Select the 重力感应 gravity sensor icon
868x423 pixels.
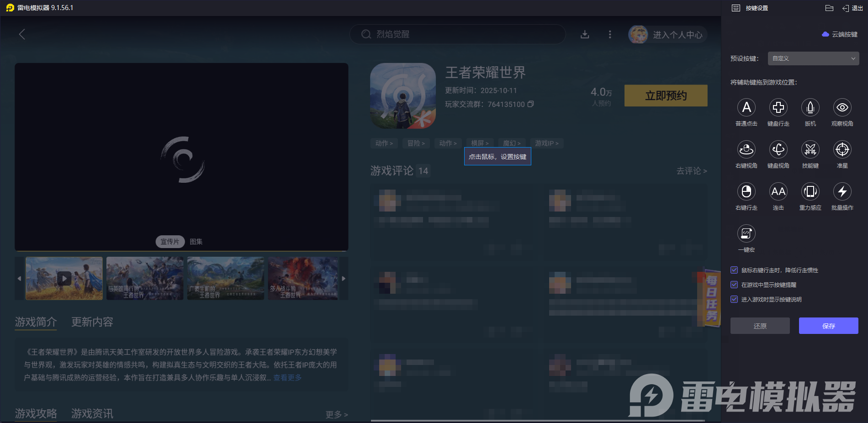coord(810,191)
